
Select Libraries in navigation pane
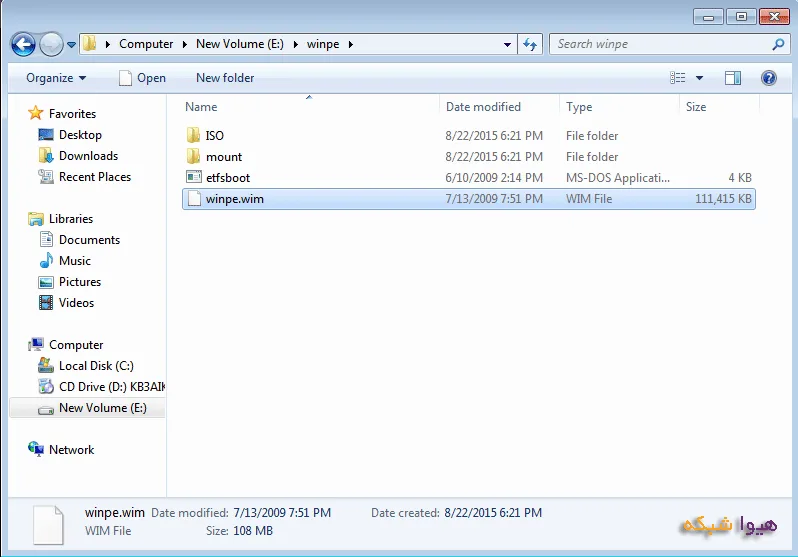pos(71,219)
